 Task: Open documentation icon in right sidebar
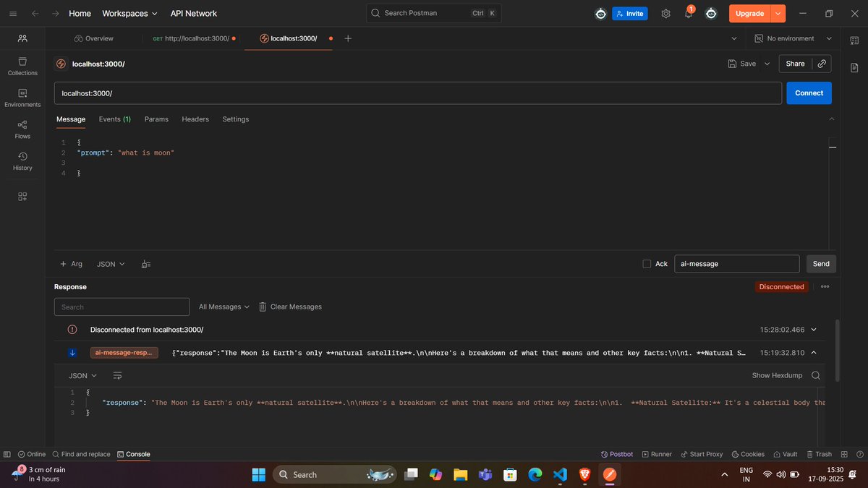(854, 67)
